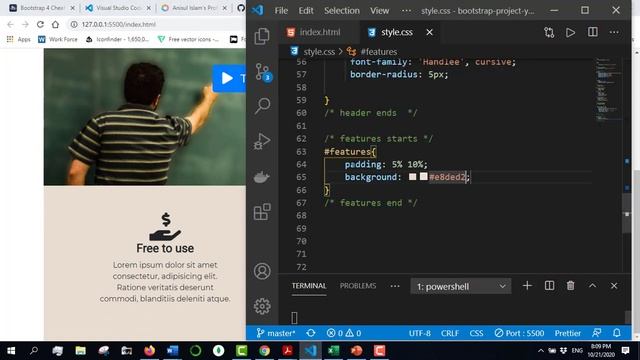Open the Accounts menu in the activity bar
The height and width of the screenshot is (360, 640).
click(x=262, y=271)
